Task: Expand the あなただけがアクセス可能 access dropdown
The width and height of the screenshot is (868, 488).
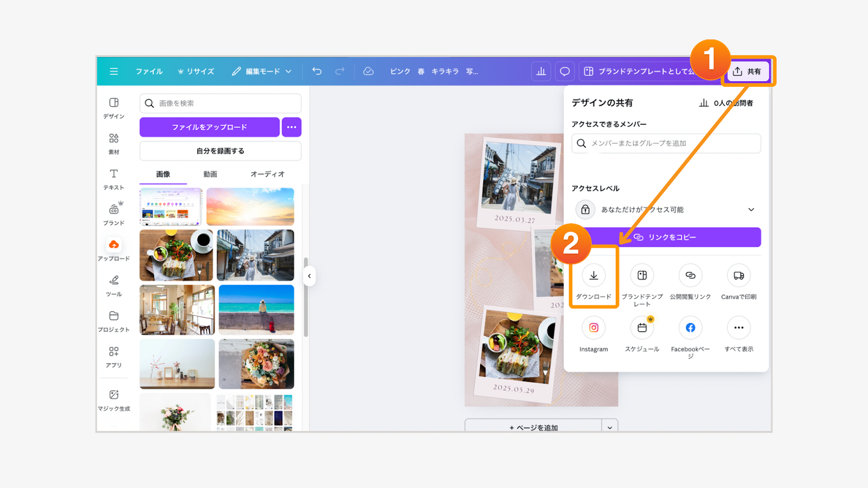Action: tap(666, 209)
